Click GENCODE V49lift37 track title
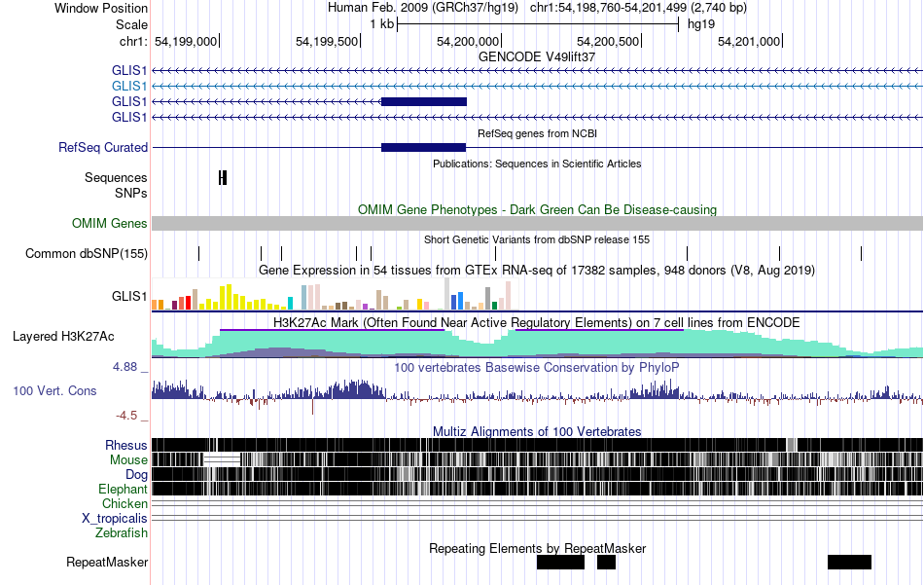 537,56
